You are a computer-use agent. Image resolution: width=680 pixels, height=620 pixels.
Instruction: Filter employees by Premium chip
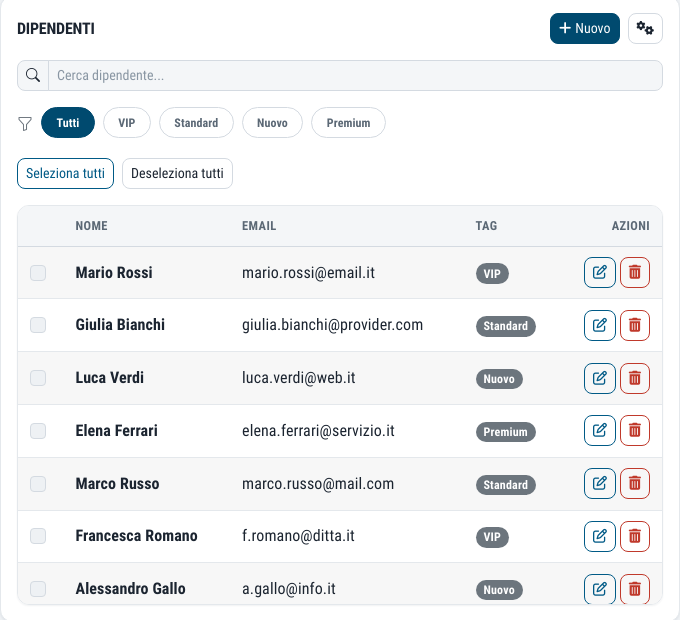click(348, 123)
